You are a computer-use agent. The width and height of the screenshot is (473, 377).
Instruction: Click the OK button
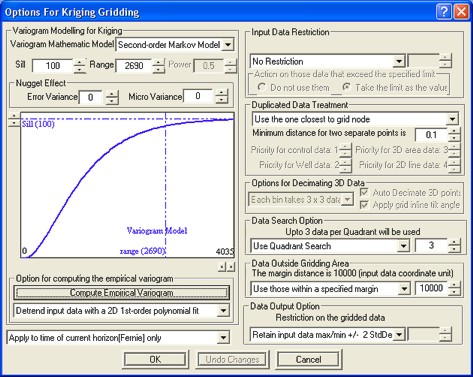coord(155,359)
